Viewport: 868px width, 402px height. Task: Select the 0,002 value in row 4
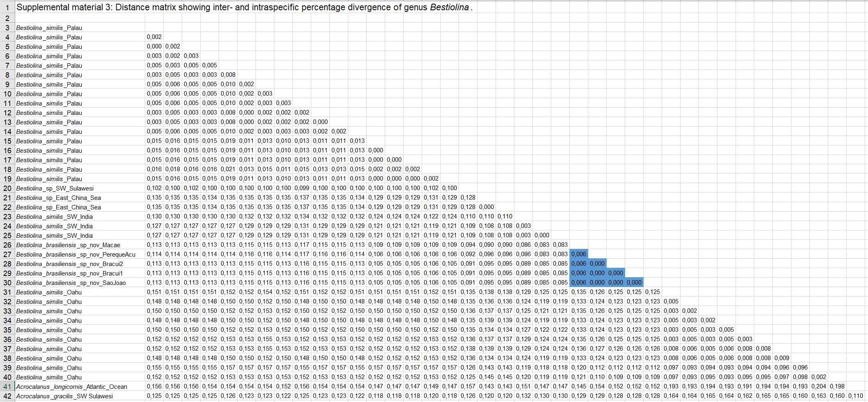[154, 37]
